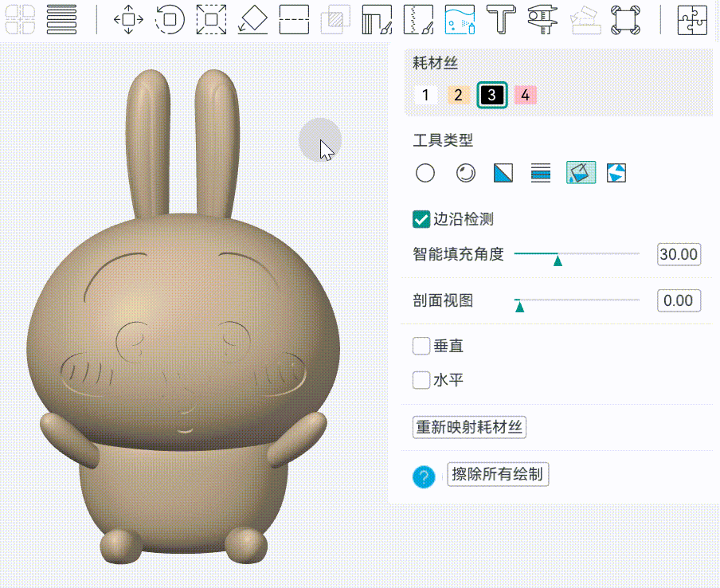Open the Seam Painting tool

(x=419, y=19)
